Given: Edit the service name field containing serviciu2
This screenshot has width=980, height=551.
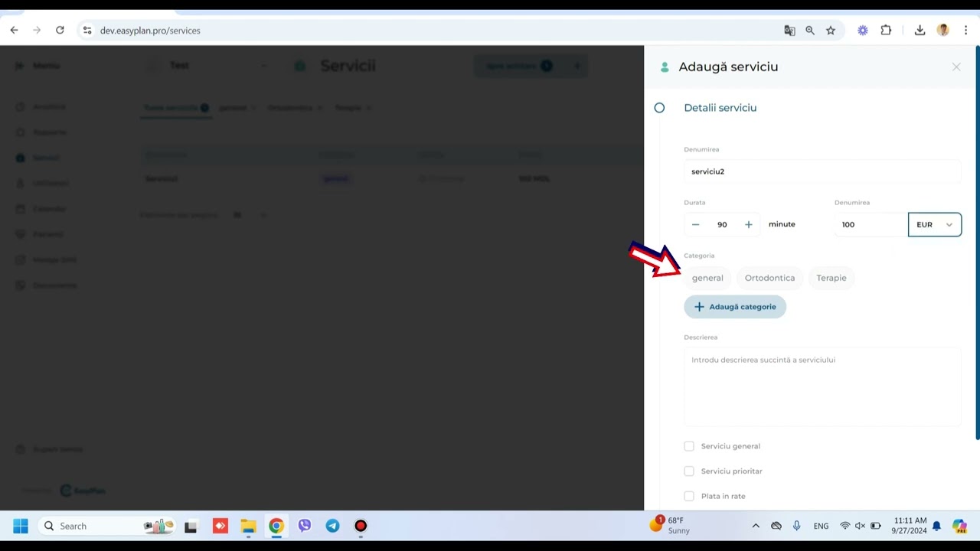Looking at the screenshot, I should click(822, 171).
